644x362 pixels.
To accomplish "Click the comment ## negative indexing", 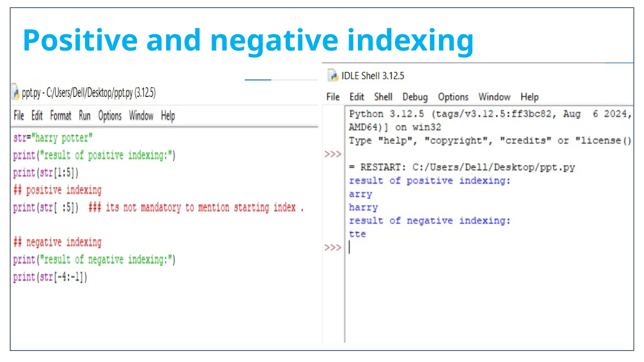I will click(58, 242).
